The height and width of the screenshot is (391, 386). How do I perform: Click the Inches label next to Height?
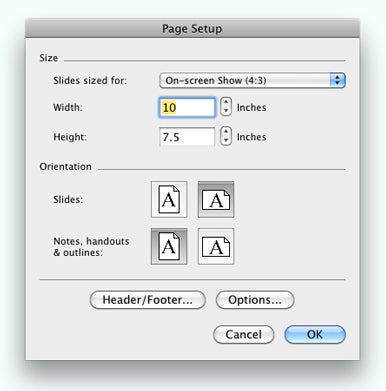(x=252, y=137)
